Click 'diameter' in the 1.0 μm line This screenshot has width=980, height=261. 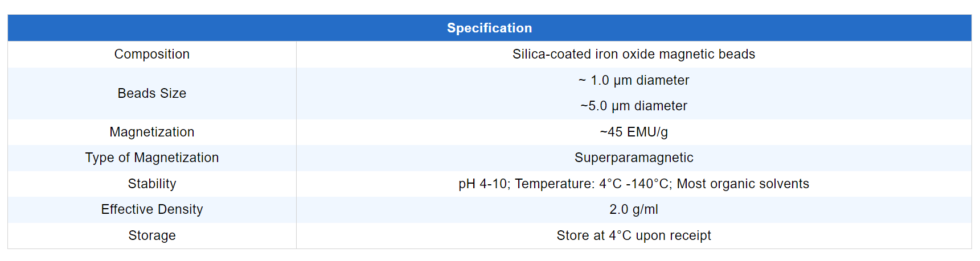coord(663,80)
